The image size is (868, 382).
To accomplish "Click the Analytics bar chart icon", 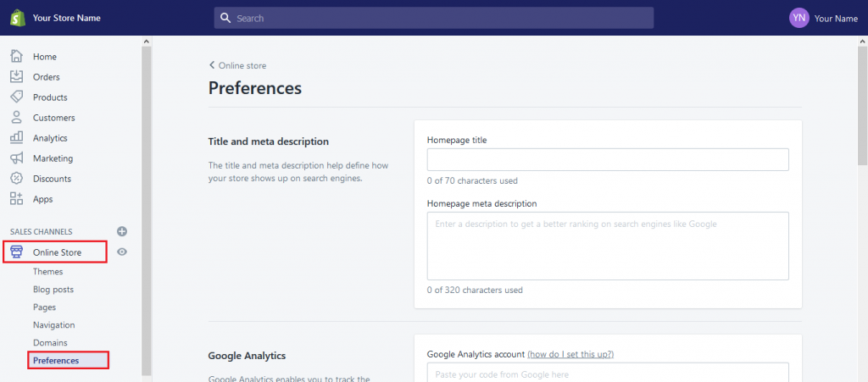I will (x=17, y=138).
